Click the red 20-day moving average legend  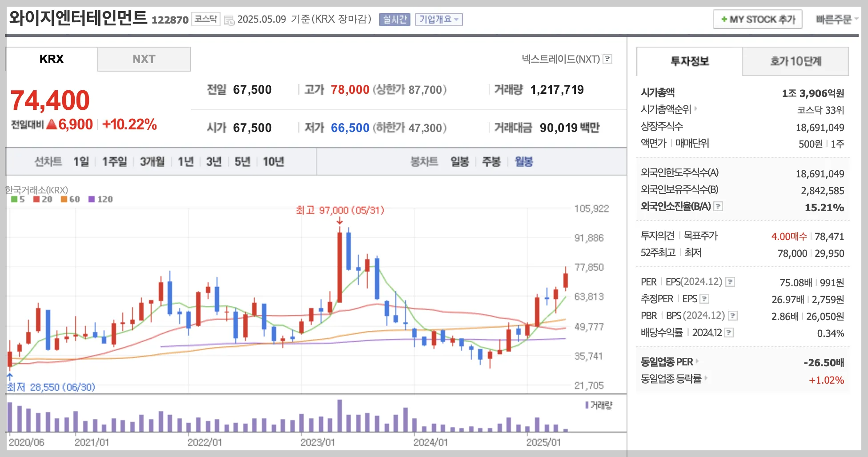(x=43, y=199)
